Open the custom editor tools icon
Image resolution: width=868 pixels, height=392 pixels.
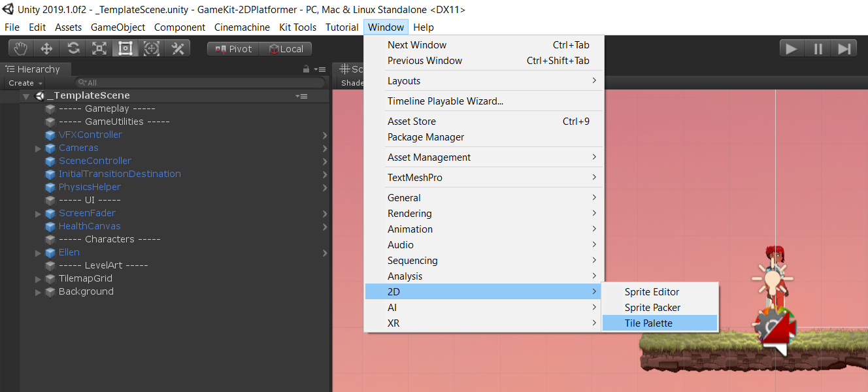pyautogui.click(x=177, y=49)
